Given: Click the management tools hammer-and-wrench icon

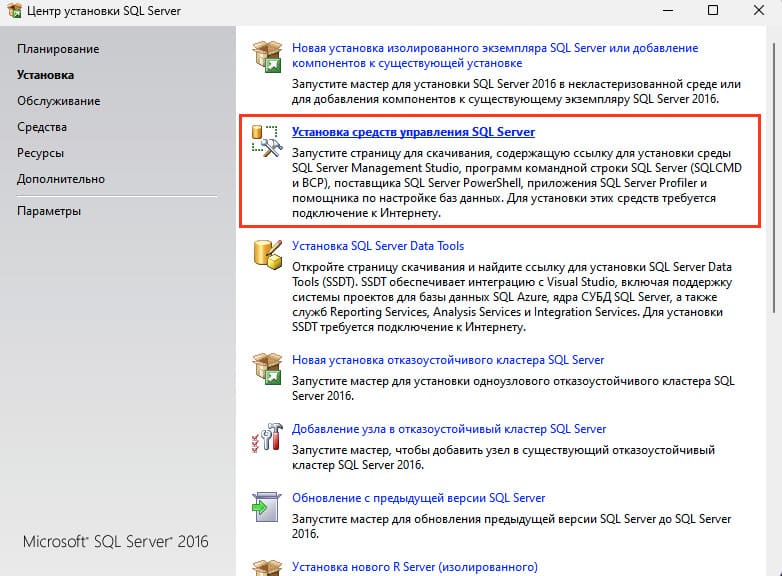Looking at the screenshot, I should (267, 141).
